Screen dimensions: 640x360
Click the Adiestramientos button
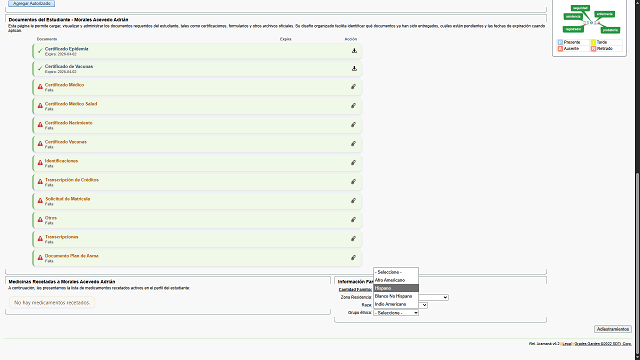pyautogui.click(x=613, y=329)
